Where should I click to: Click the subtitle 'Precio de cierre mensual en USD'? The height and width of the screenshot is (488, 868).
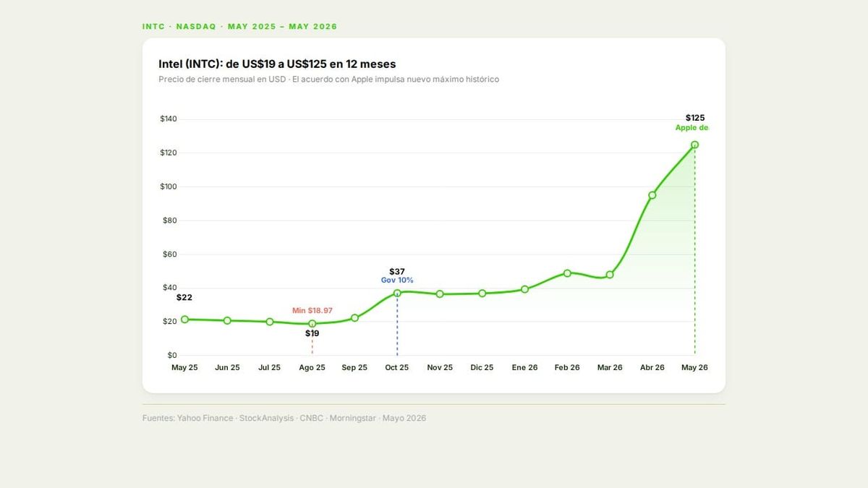[222, 80]
